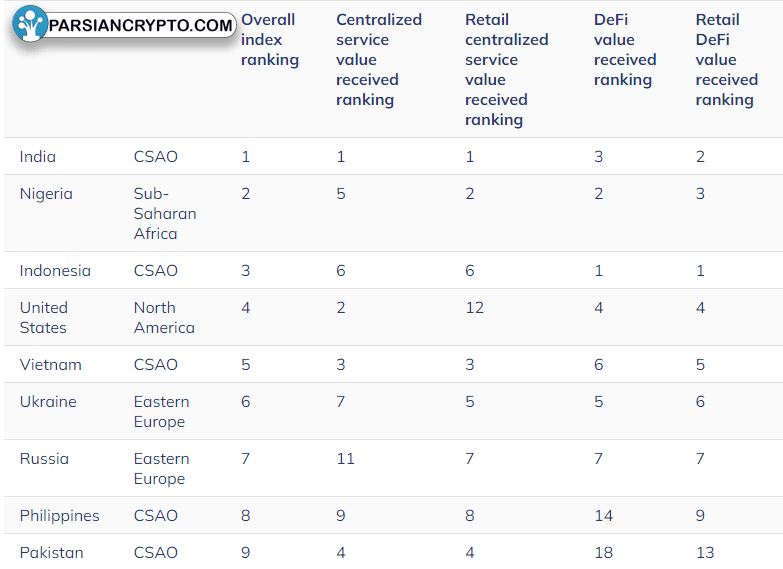Select the Indonesia row name

(55, 270)
